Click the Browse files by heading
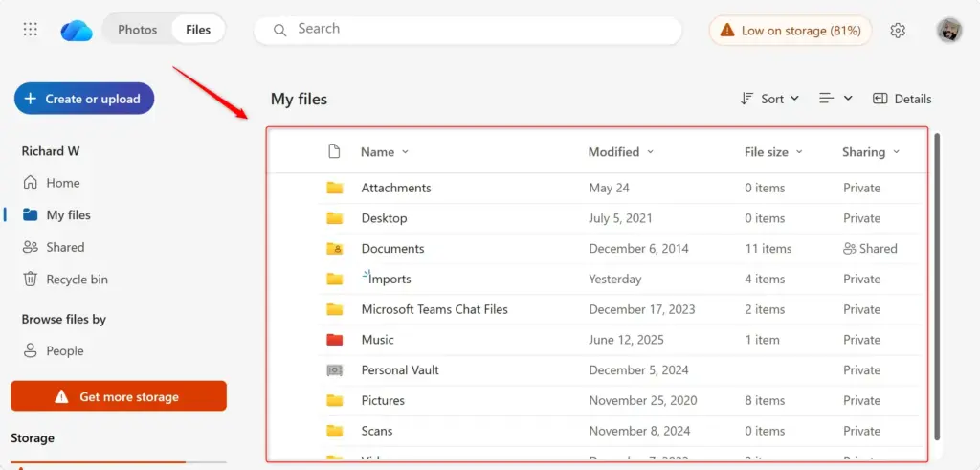 (x=64, y=319)
